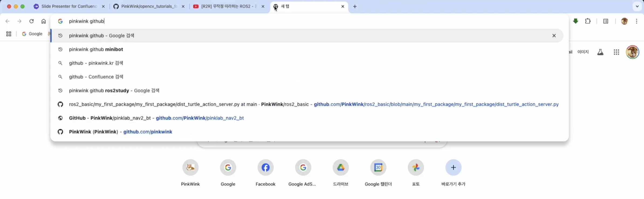
Task: Open Search Labs flask icon
Action: click(x=600, y=52)
